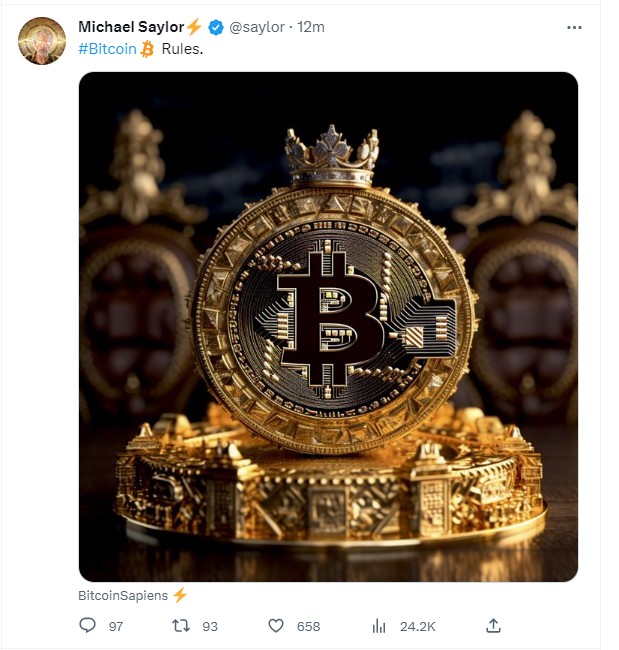Open the crowned Bitcoin coin image
The image size is (619, 650).
tap(328, 327)
